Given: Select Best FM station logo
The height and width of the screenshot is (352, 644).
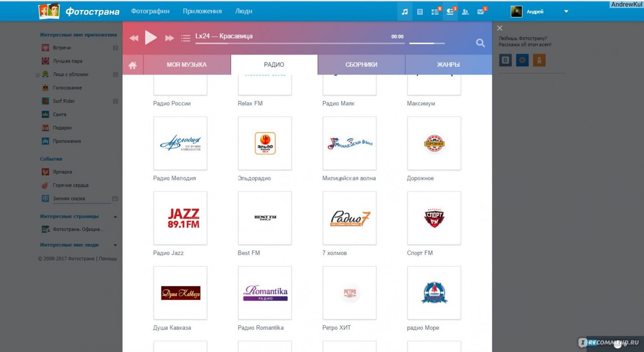Looking at the screenshot, I should click(x=265, y=218).
